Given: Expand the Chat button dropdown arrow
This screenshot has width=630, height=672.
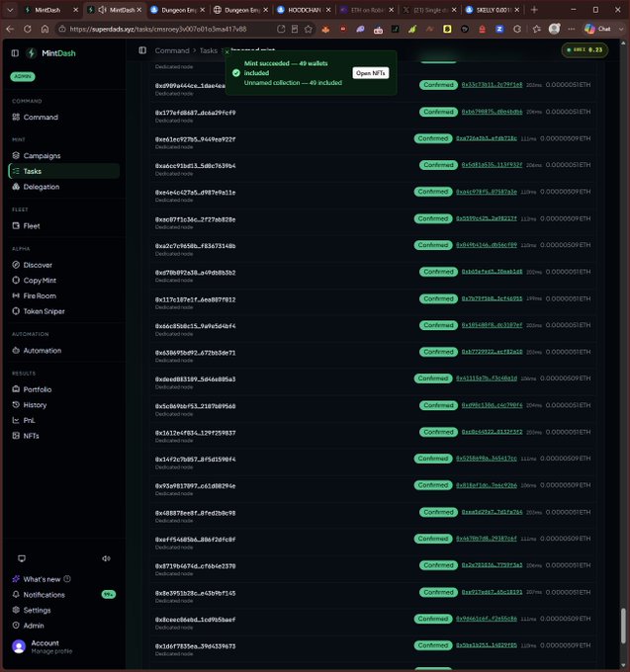Looking at the screenshot, I should point(621,29).
